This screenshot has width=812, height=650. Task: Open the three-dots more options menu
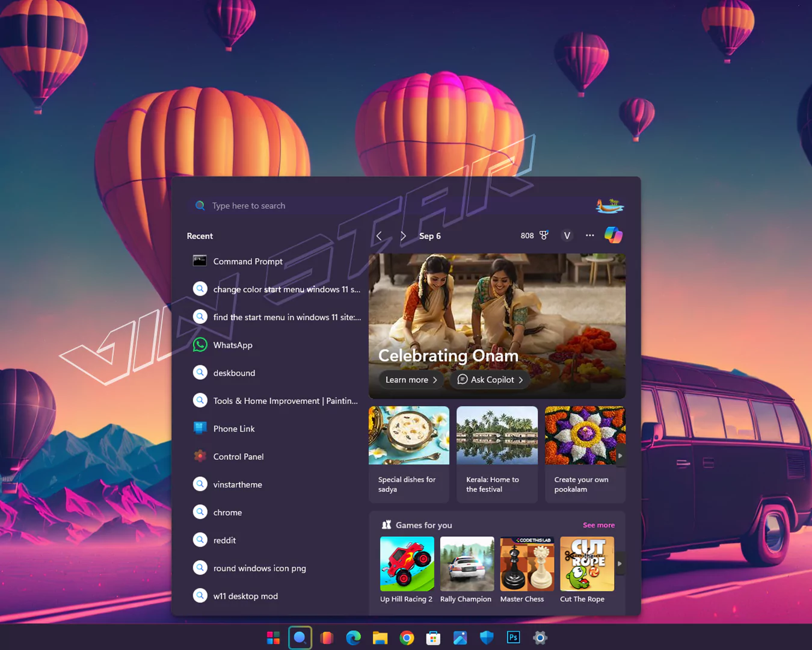pos(590,235)
